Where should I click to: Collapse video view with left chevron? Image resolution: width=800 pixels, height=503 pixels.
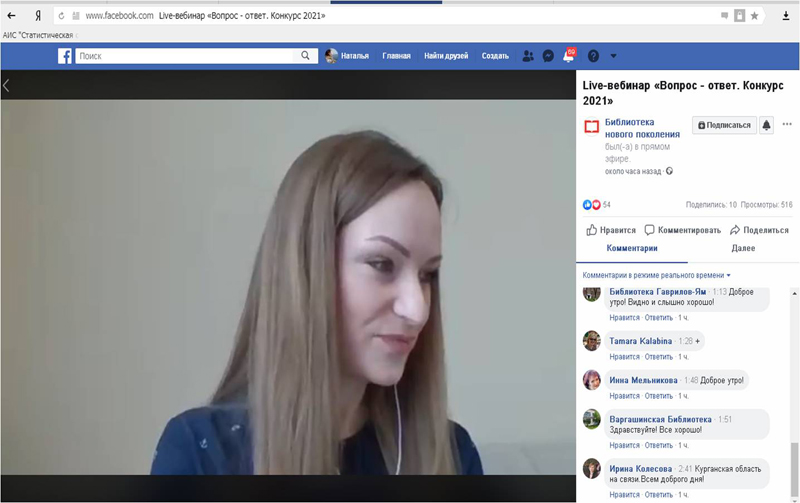click(x=6, y=86)
